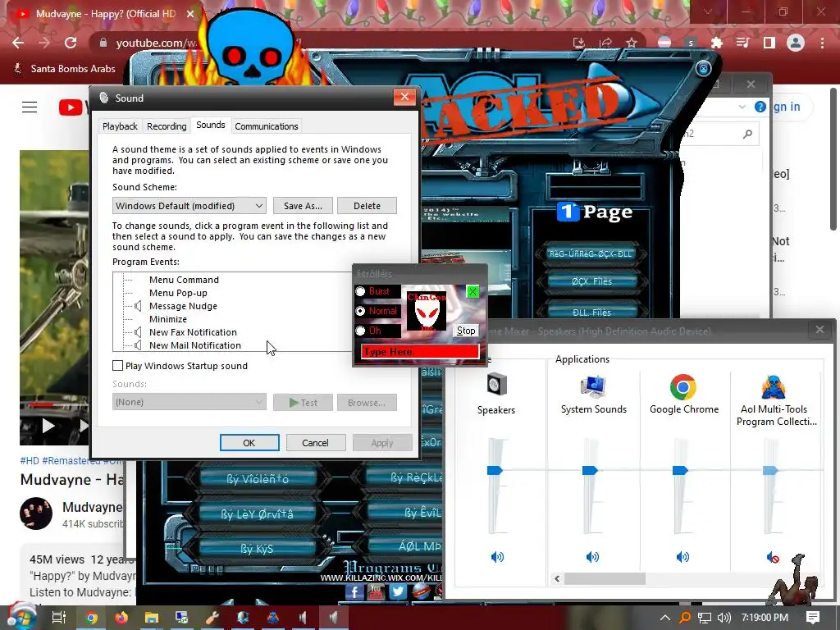The width and height of the screenshot is (840, 630).
Task: Switch to the Communications tab
Action: pyautogui.click(x=267, y=126)
